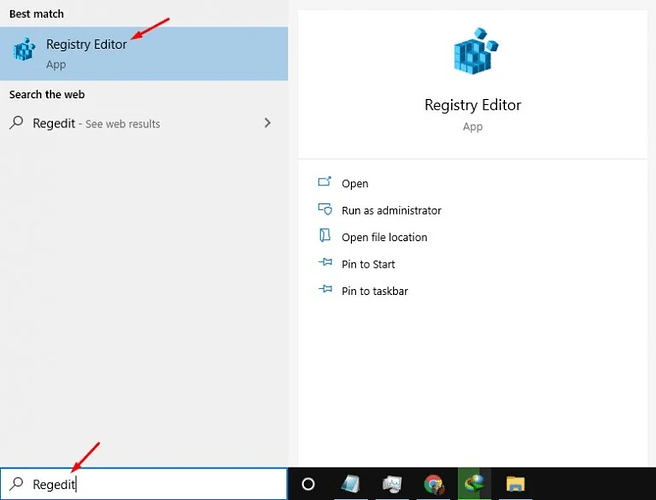Launch Google Chrome from the taskbar

(434, 485)
